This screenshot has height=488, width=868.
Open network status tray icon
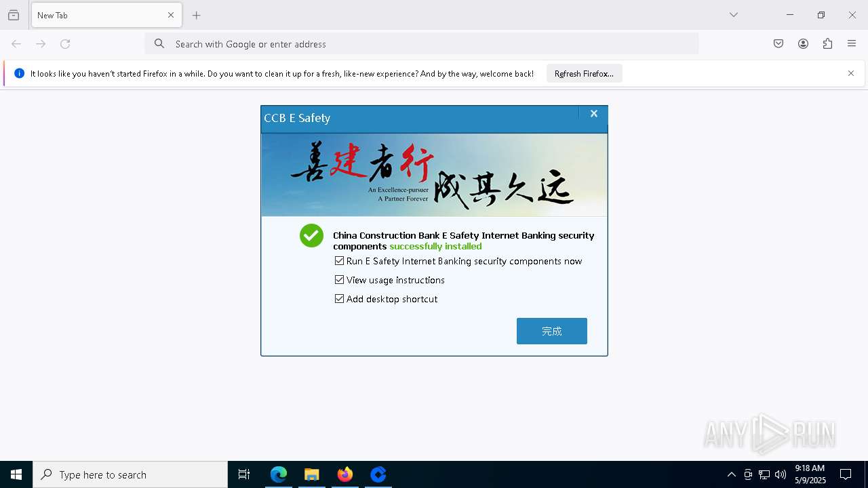[764, 474]
